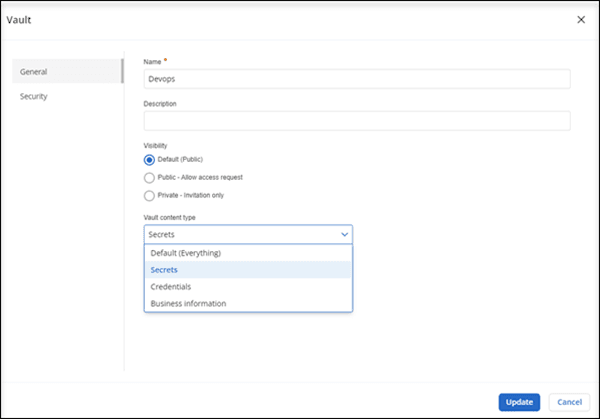Select the Default (Public) visibility radio button

[x=150, y=159]
